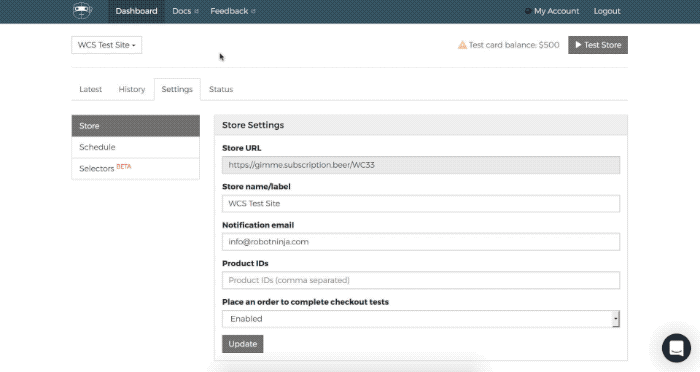This screenshot has width=700, height=372.
Task: Focus the Notification email input
Action: (x=421, y=242)
